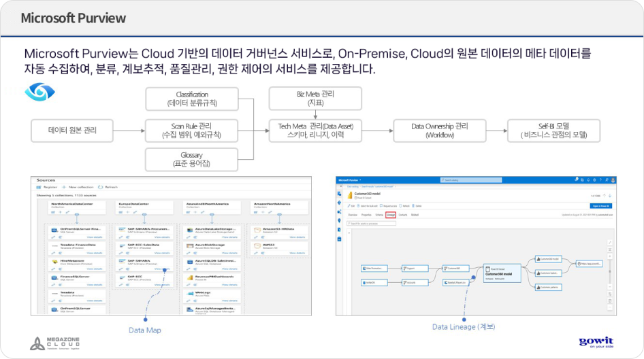644x359 pixels.
Task: Click the HiveMetastore bee icon
Action: coord(54,262)
